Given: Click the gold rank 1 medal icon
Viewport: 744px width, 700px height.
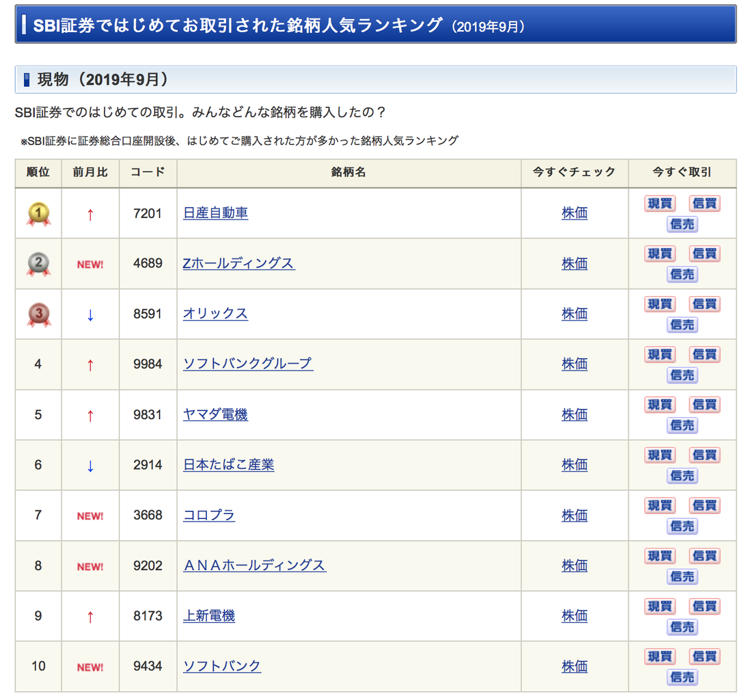Looking at the screenshot, I should click(x=38, y=214).
